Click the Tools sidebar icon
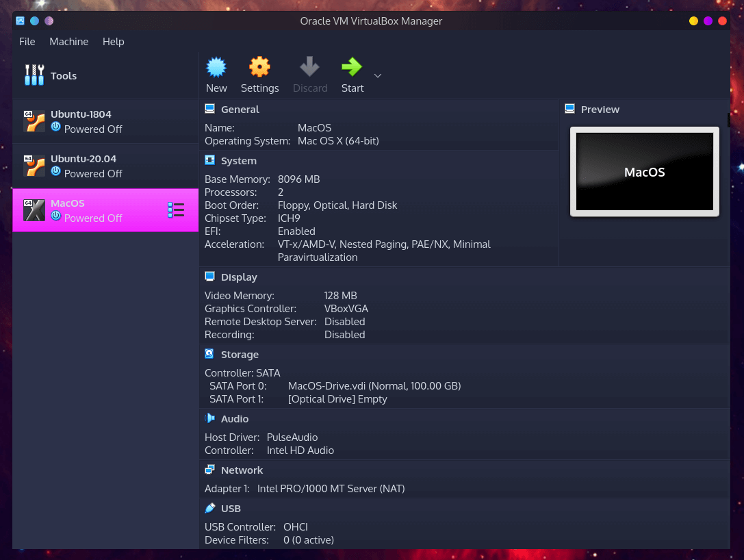This screenshot has height=560, width=744. tap(34, 75)
